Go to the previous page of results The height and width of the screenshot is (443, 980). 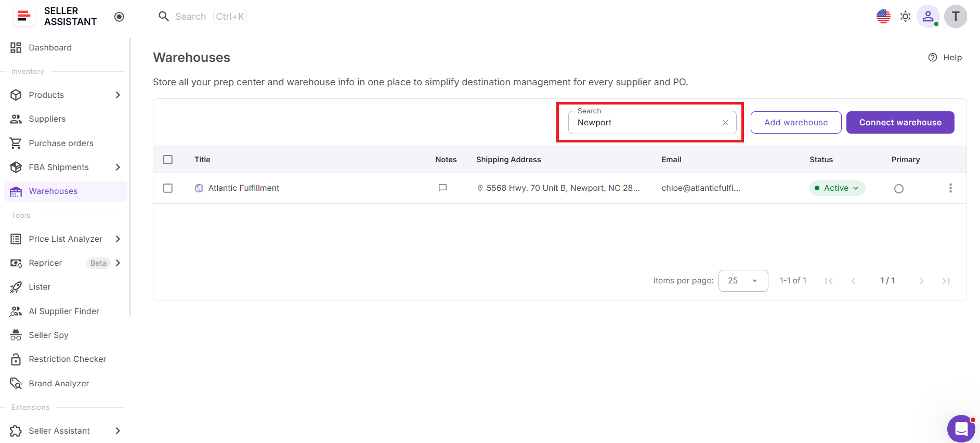click(853, 281)
